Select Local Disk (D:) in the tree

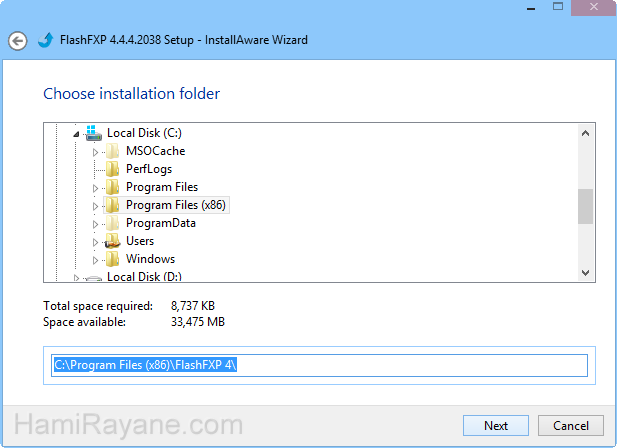[144, 277]
